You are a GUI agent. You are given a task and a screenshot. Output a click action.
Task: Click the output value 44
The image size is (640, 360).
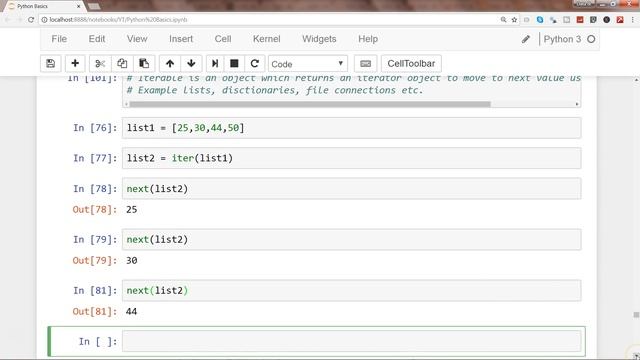pos(131,311)
